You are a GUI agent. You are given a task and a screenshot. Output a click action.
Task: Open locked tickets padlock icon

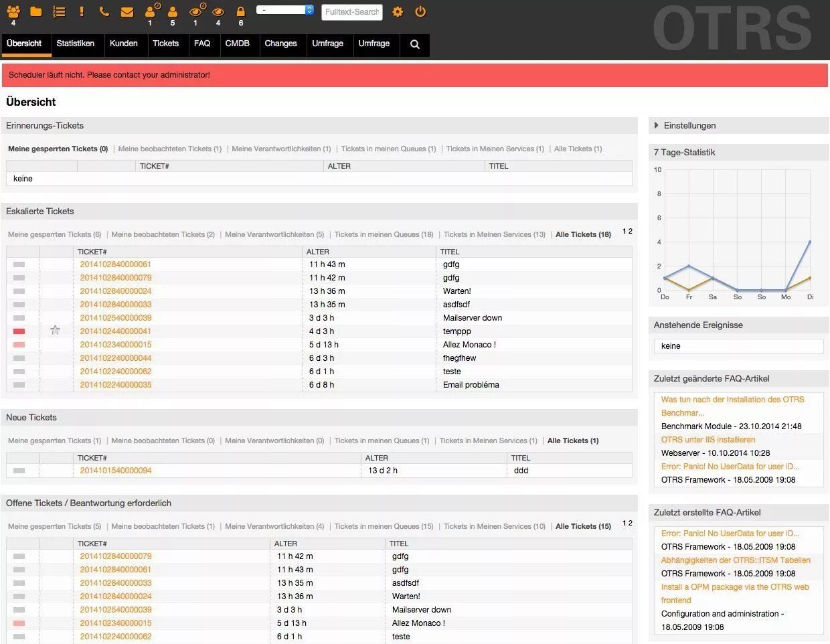click(x=241, y=11)
